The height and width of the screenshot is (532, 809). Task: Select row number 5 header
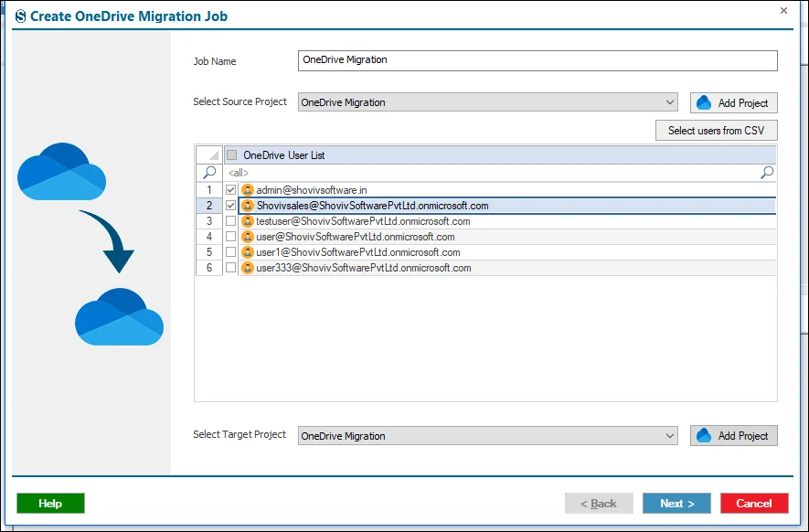pyautogui.click(x=209, y=251)
